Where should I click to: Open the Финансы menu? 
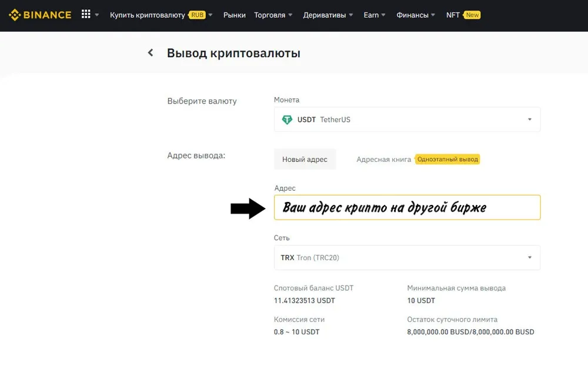[412, 15]
